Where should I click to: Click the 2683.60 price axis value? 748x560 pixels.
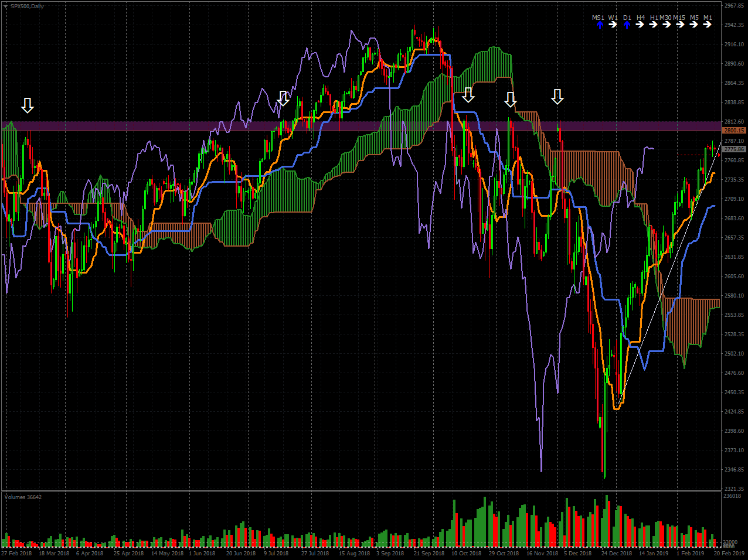tap(734, 218)
